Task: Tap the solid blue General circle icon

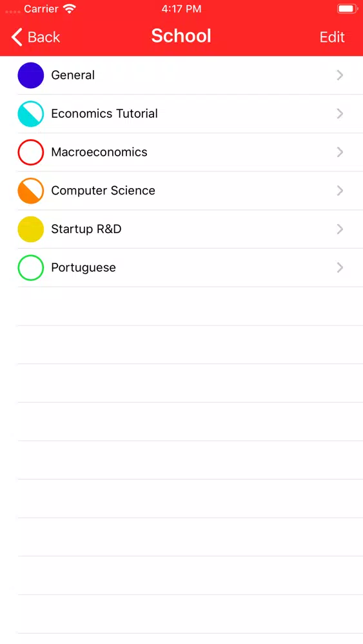Action: pyautogui.click(x=31, y=75)
